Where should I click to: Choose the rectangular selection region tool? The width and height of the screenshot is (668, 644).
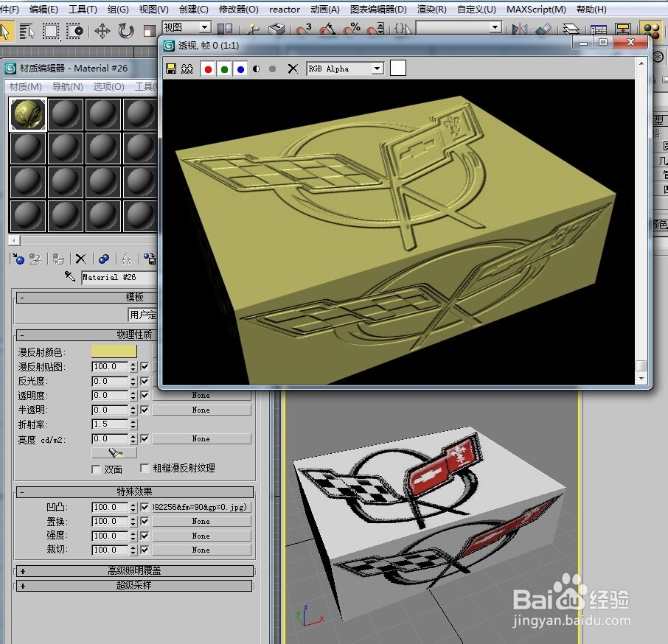point(51,32)
